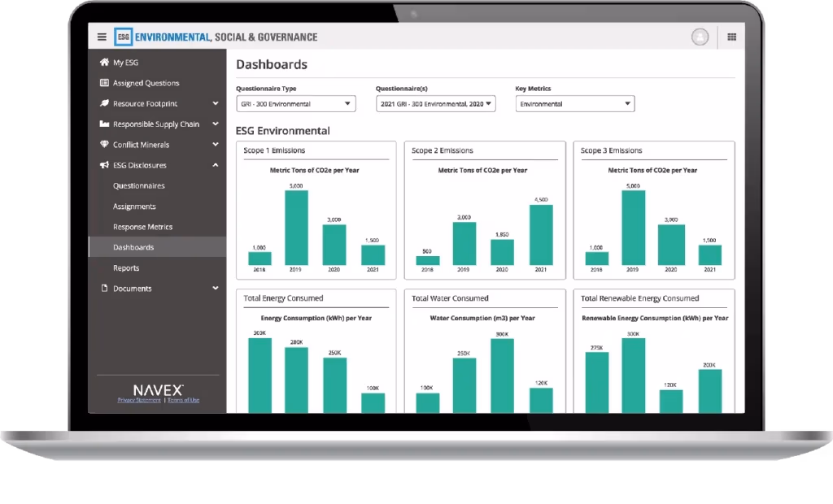Open the apps grid icon
The image size is (833, 504).
tap(731, 37)
